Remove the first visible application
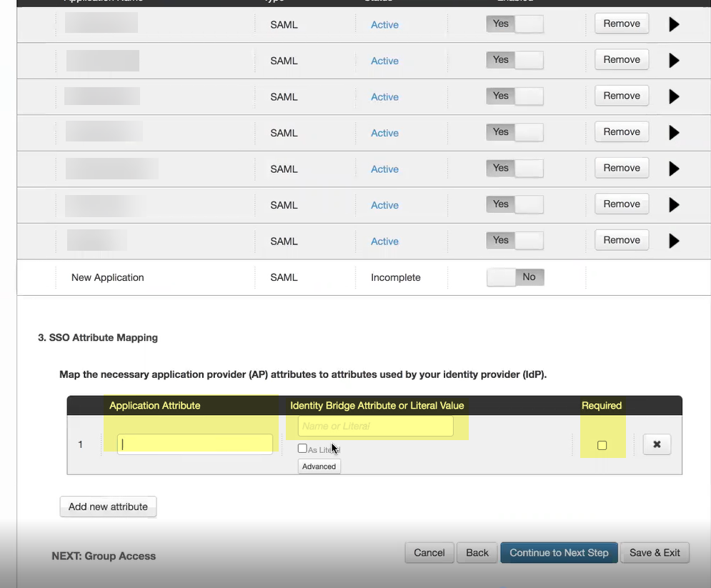 click(622, 24)
